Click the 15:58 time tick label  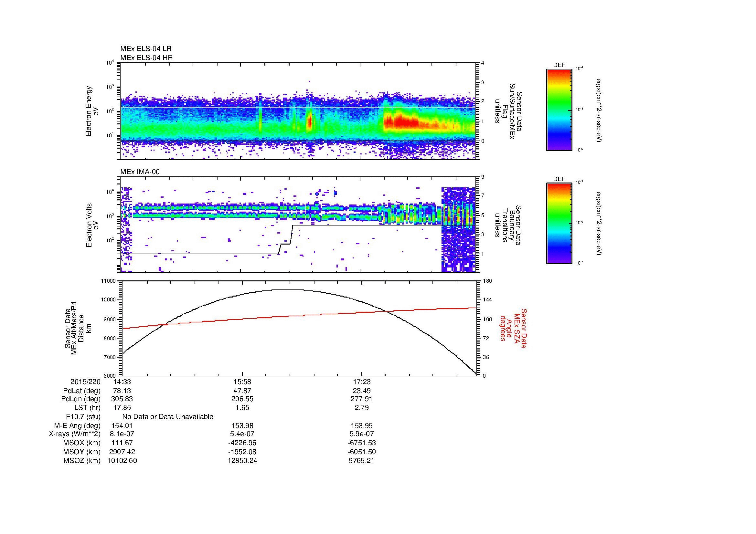coord(242,382)
